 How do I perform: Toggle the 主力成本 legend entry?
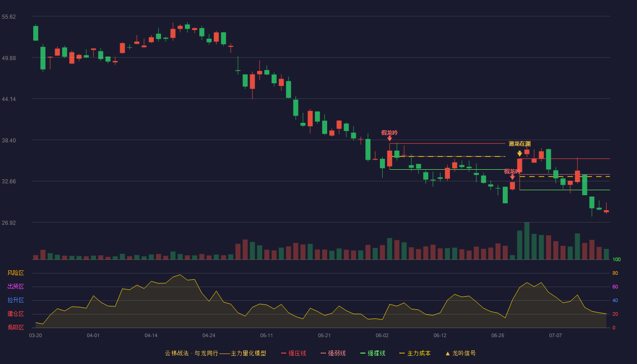click(x=415, y=353)
